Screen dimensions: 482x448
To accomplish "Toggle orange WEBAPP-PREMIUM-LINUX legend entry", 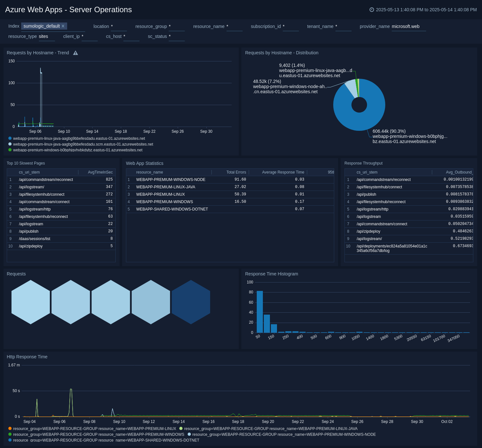I will pyautogui.click(x=92, y=429).
